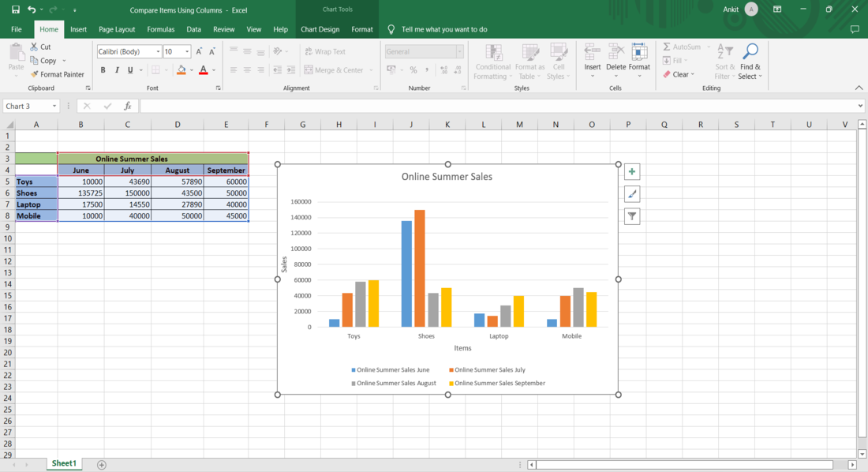Image resolution: width=868 pixels, height=472 pixels.
Task: Click the Find & Select magnifier
Action: (750, 52)
